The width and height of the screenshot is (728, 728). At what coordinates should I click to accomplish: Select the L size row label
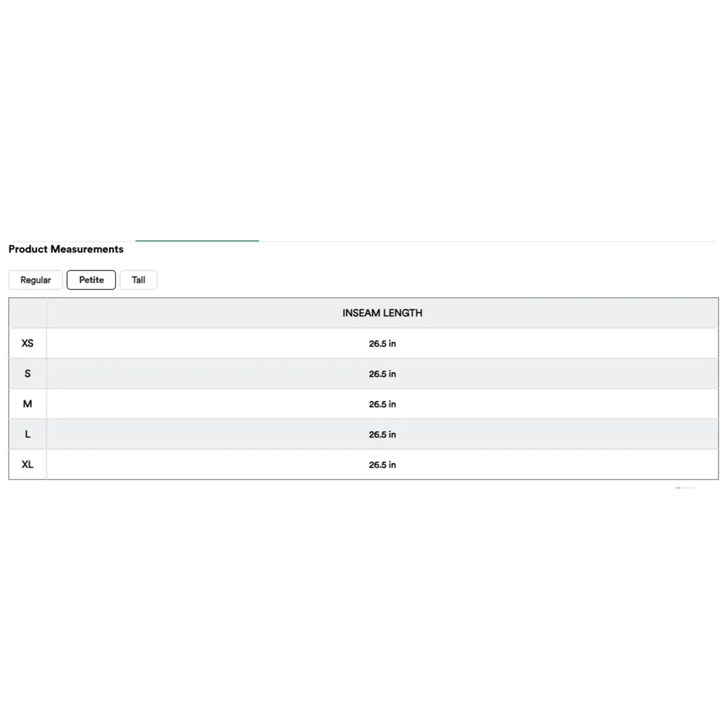tap(28, 435)
